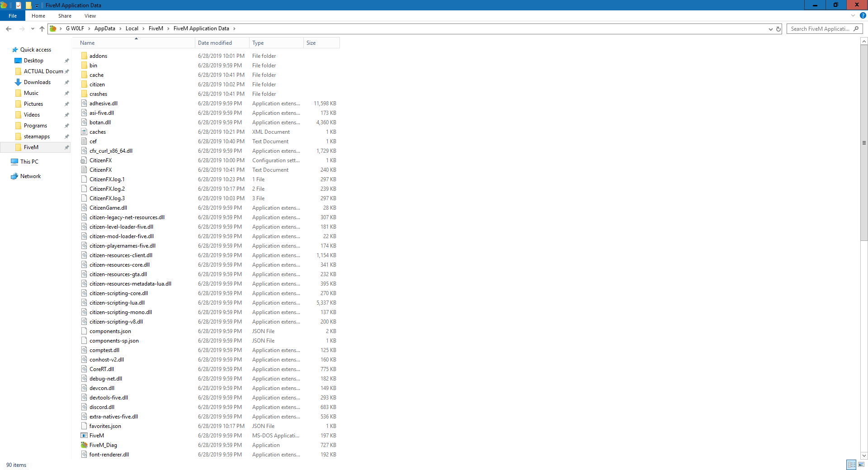Screen dimensions: 868x470
Task: Open the Help question mark icon
Action: pyautogui.click(x=863, y=15)
